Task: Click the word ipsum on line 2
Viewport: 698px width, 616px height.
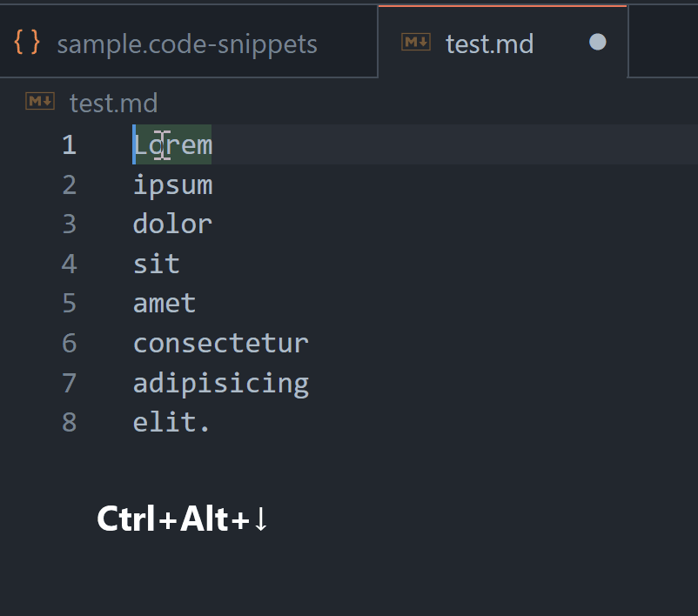Action: 172,185
